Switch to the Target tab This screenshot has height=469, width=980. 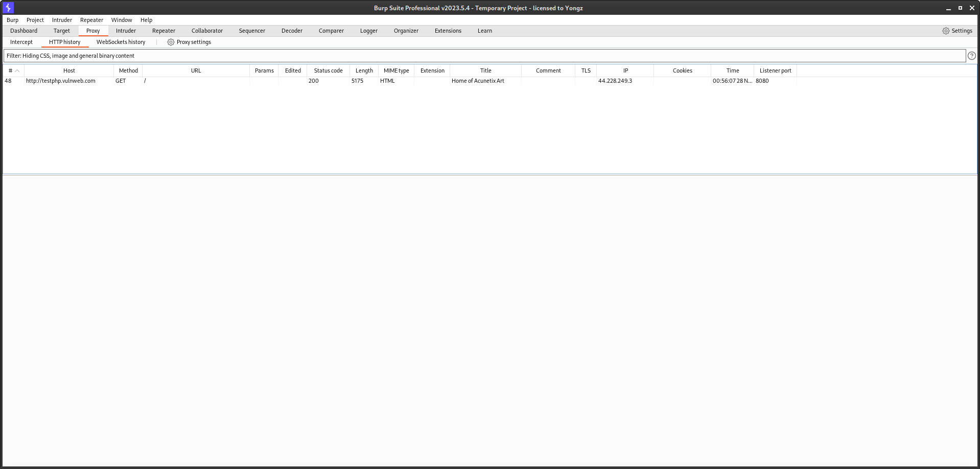(61, 31)
